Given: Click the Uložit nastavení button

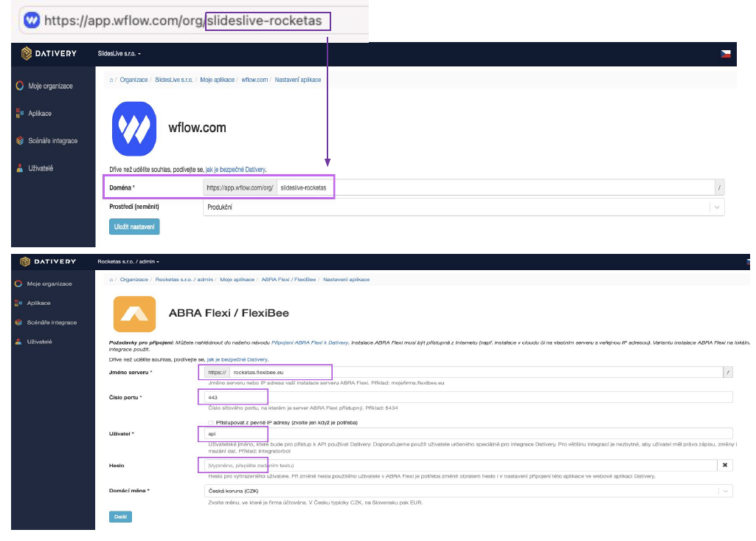Looking at the screenshot, I should 134,227.
